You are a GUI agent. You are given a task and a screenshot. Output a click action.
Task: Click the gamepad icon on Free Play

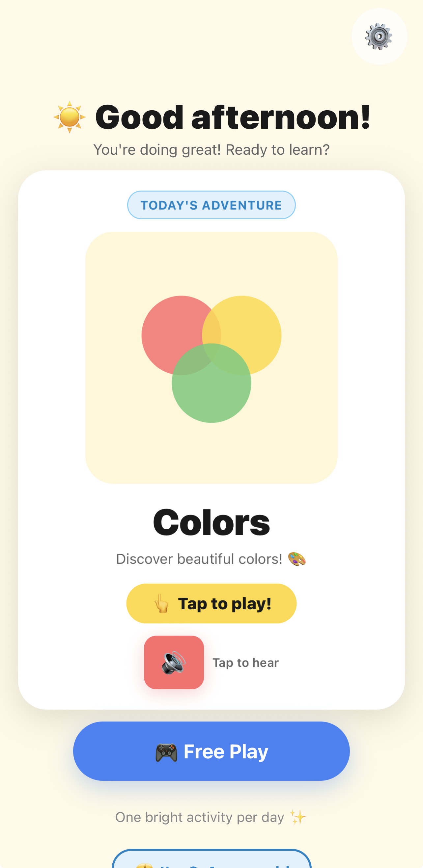166,752
